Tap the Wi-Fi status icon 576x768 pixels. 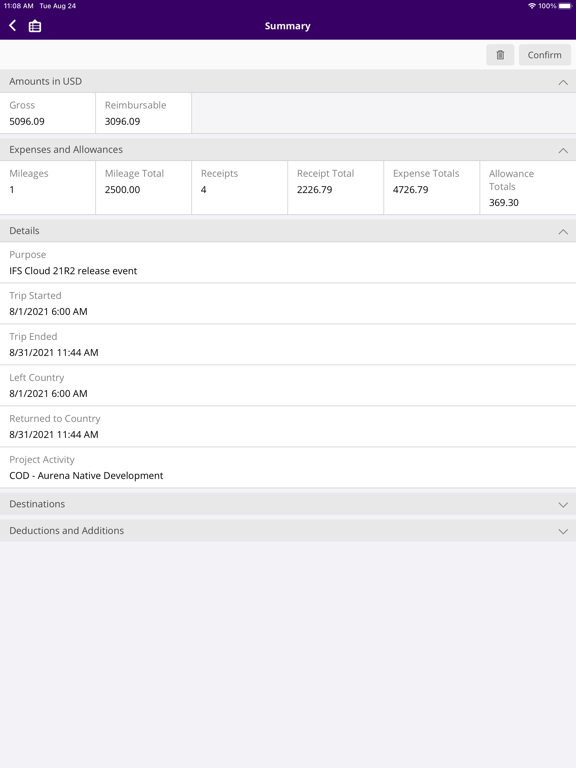coord(531,6)
